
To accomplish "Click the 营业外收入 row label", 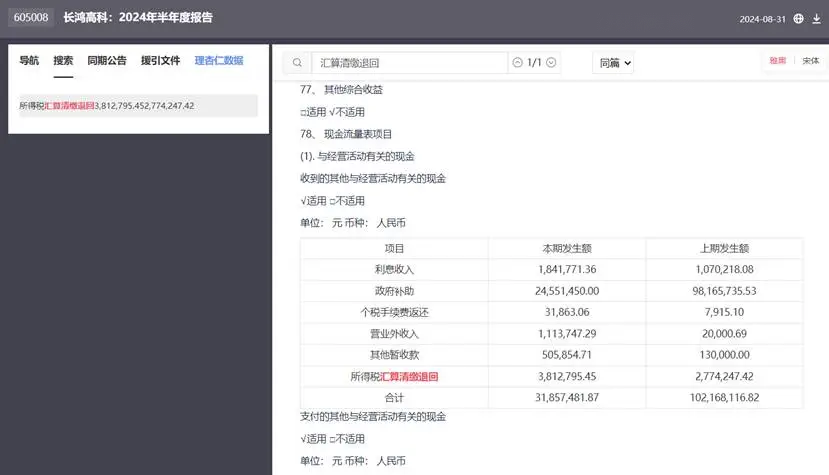I will 394,334.
